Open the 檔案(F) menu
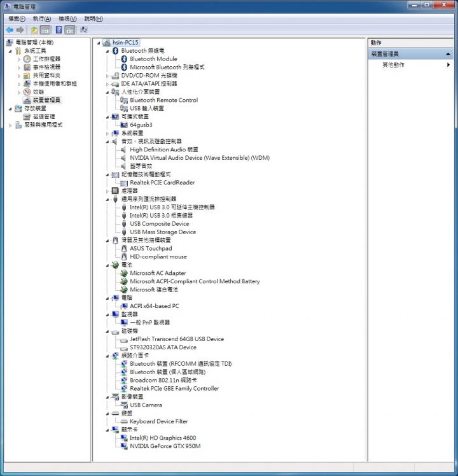 [x=17, y=19]
